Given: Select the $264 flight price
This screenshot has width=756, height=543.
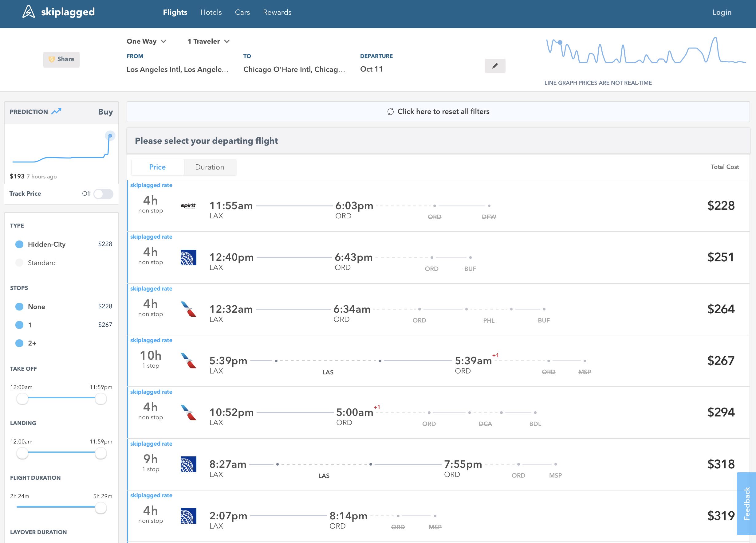Looking at the screenshot, I should 721,309.
